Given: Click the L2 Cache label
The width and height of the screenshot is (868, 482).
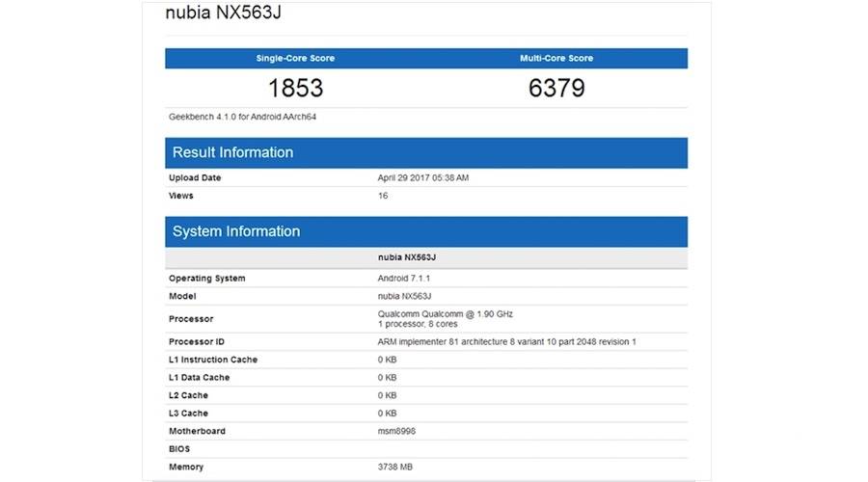Looking at the screenshot, I should click(x=188, y=395).
